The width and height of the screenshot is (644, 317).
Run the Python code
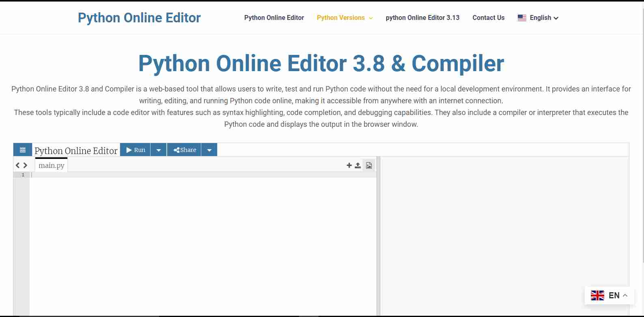pyautogui.click(x=136, y=150)
